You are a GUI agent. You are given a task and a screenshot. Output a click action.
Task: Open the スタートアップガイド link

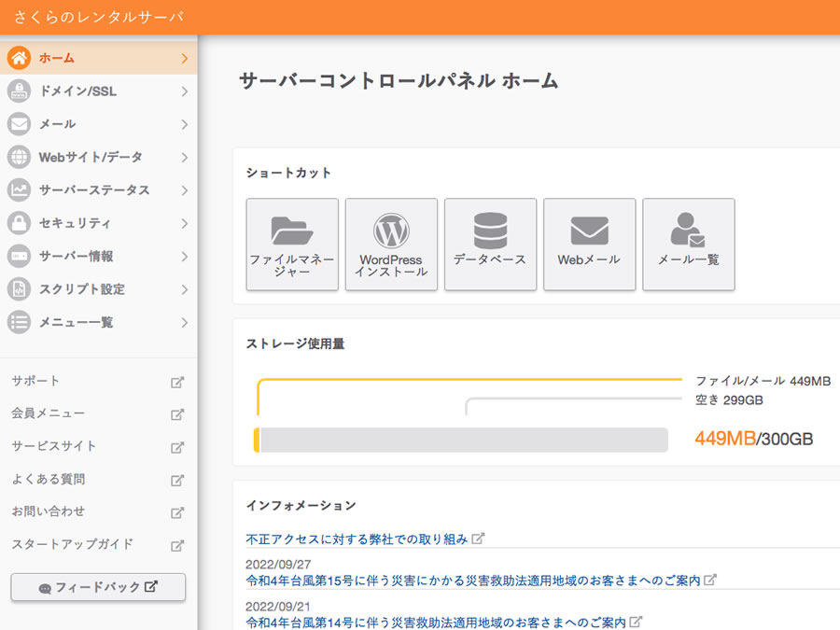72,544
